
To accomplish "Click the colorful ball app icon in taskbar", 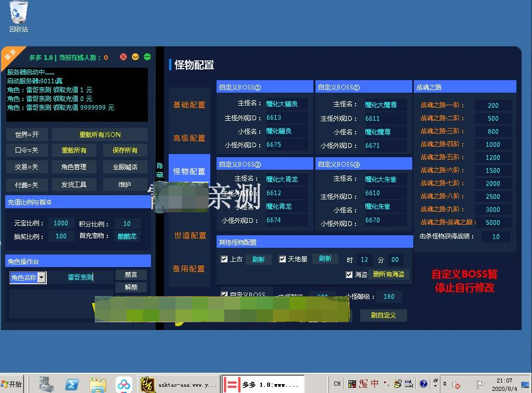I will click(123, 384).
